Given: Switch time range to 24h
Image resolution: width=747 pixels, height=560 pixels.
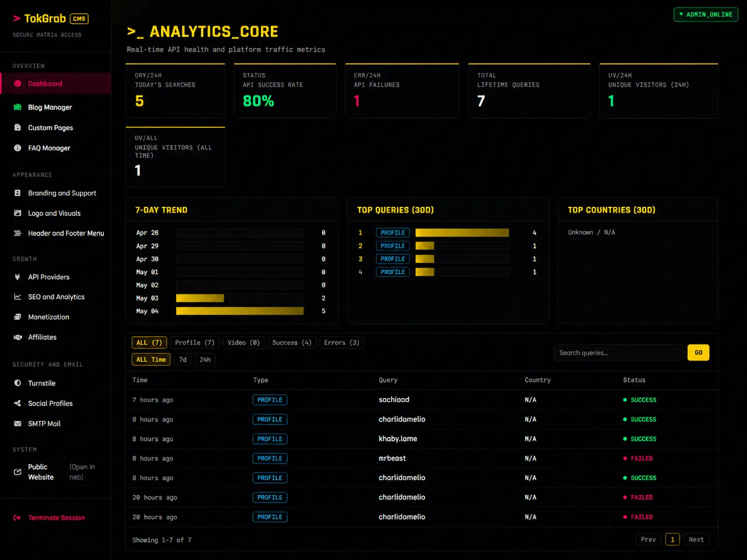Looking at the screenshot, I should point(205,359).
